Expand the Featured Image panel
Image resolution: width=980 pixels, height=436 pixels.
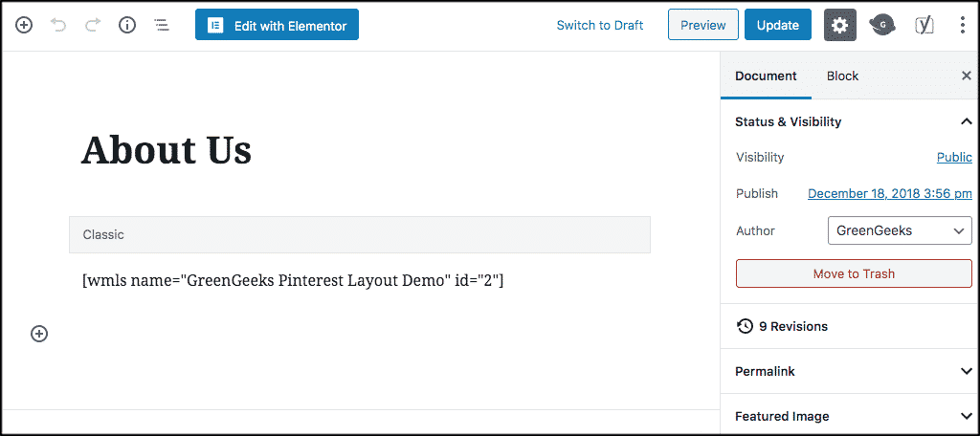[x=850, y=416]
